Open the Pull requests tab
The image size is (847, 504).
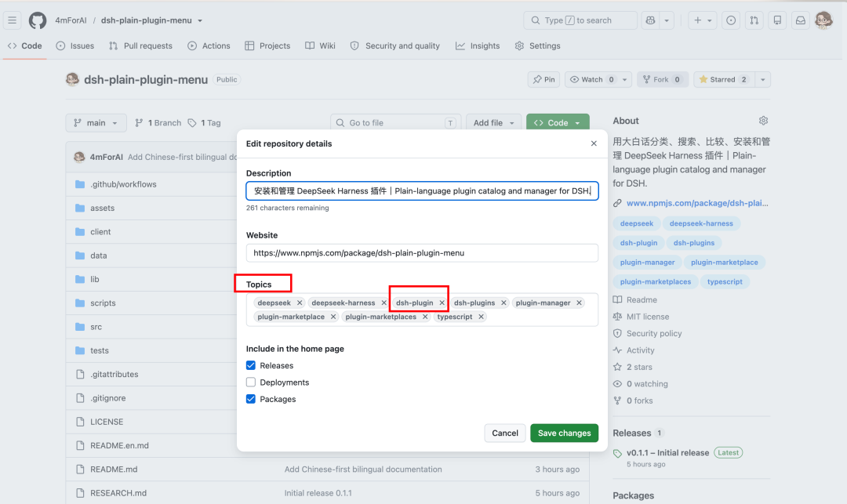coord(141,46)
